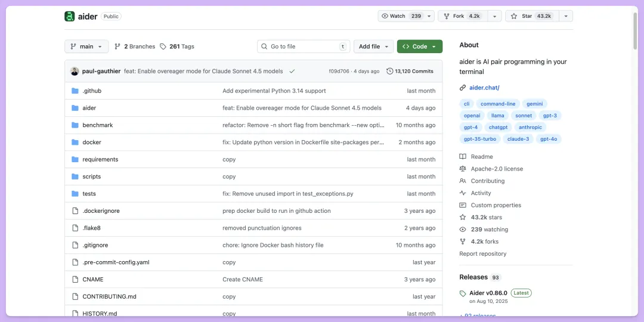Image resolution: width=644 pixels, height=322 pixels.
Task: Click paul-gauthier's avatar image
Action: coord(75,71)
